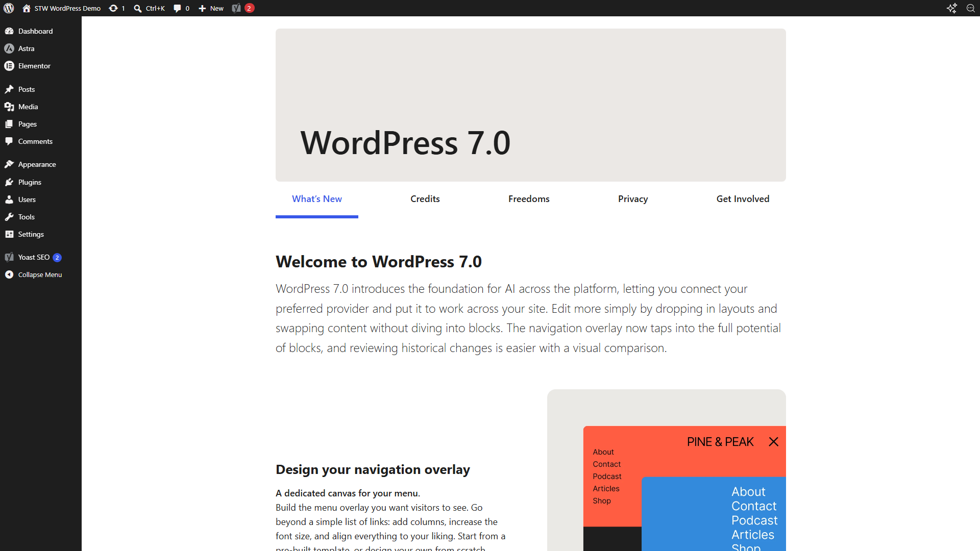
Task: Open the Users menu icon
Action: pos(9,199)
